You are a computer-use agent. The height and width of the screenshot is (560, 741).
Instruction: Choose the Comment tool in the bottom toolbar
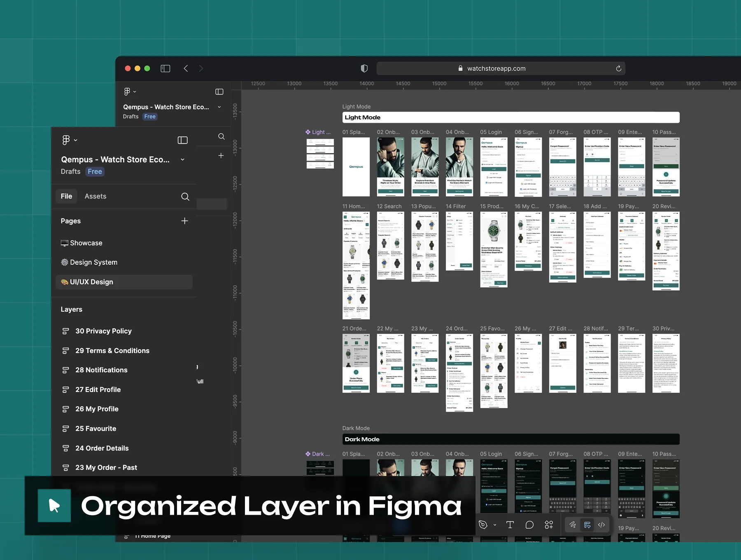(529, 525)
